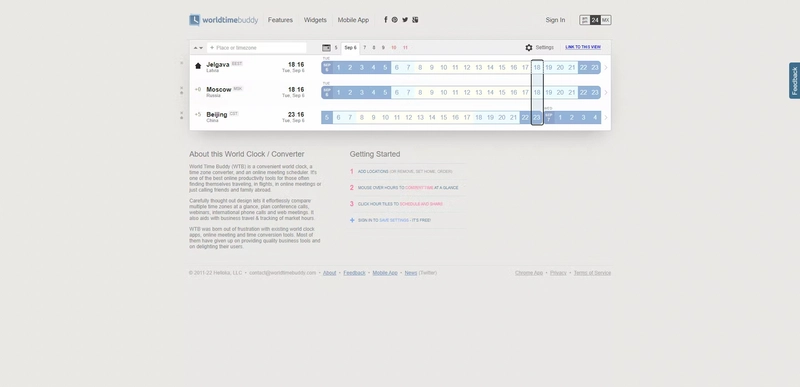Click next-day arrow on Moscow row
Image resolution: width=800 pixels, height=387 pixels.
(x=606, y=92)
